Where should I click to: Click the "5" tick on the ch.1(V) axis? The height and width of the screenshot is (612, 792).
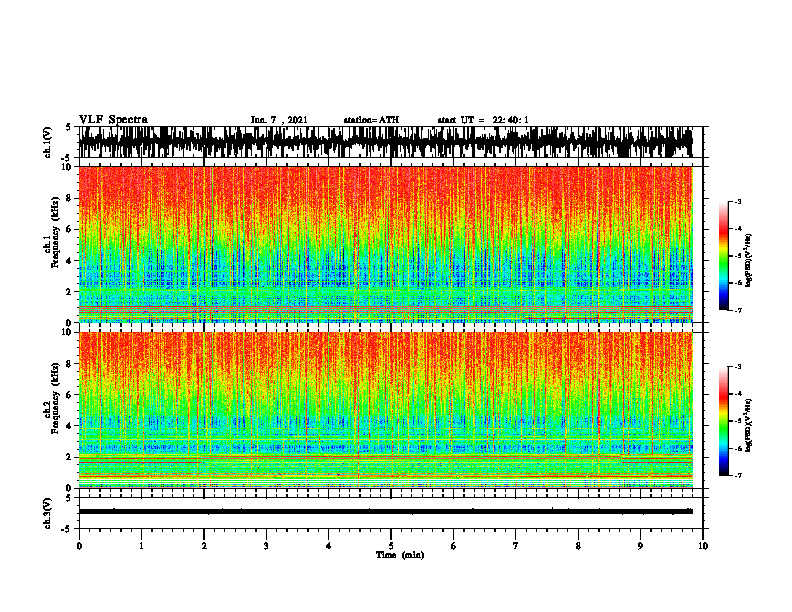69,127
